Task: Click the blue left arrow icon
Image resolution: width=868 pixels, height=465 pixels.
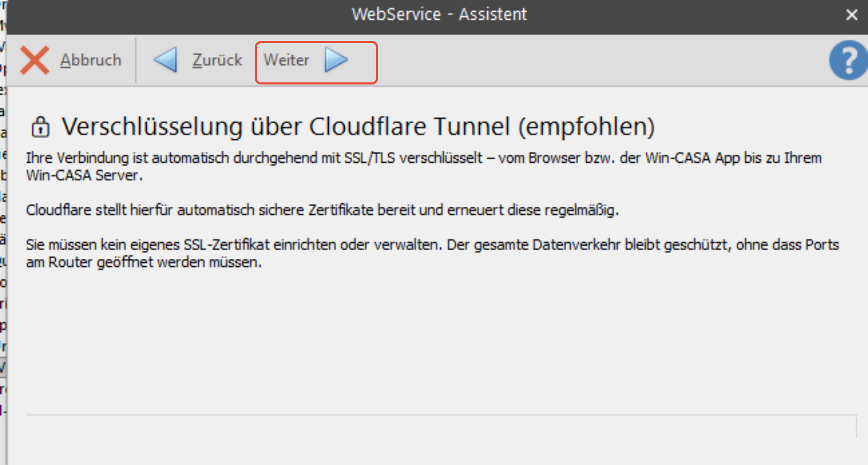Action: click(165, 60)
